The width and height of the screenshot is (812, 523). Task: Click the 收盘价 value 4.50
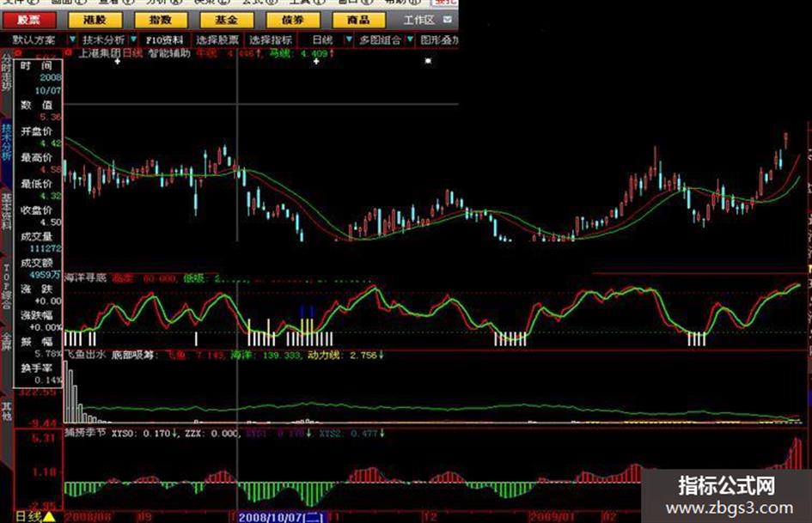click(x=51, y=222)
